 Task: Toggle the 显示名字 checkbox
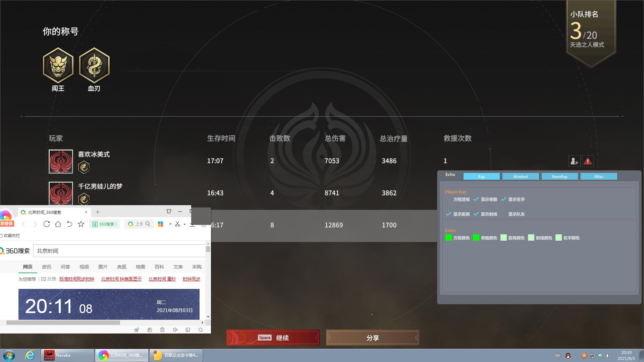point(503,199)
